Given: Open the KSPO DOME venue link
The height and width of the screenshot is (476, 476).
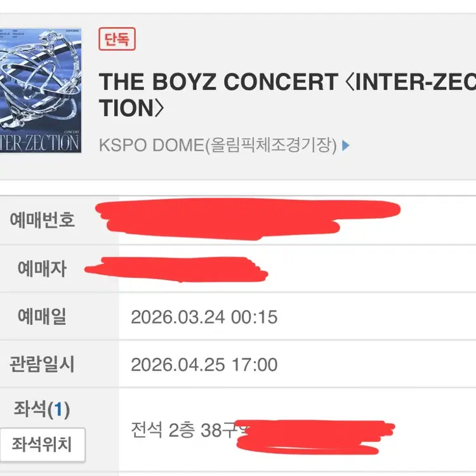Looking at the screenshot, I should coord(217,145).
